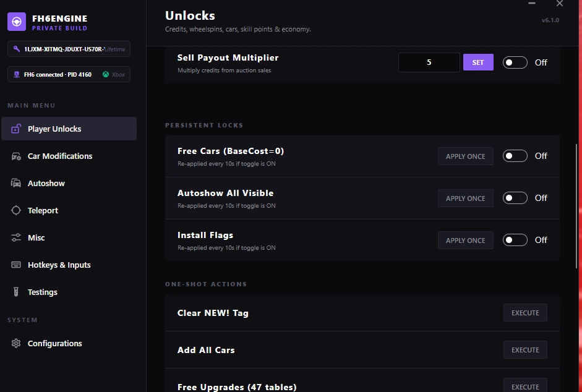Turn on the Free Cars toggle

[515, 156]
